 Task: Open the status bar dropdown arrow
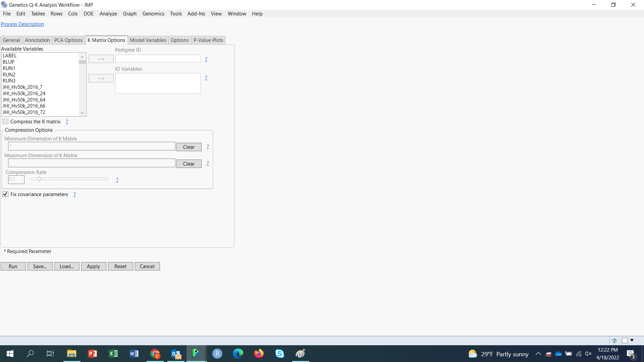632,341
